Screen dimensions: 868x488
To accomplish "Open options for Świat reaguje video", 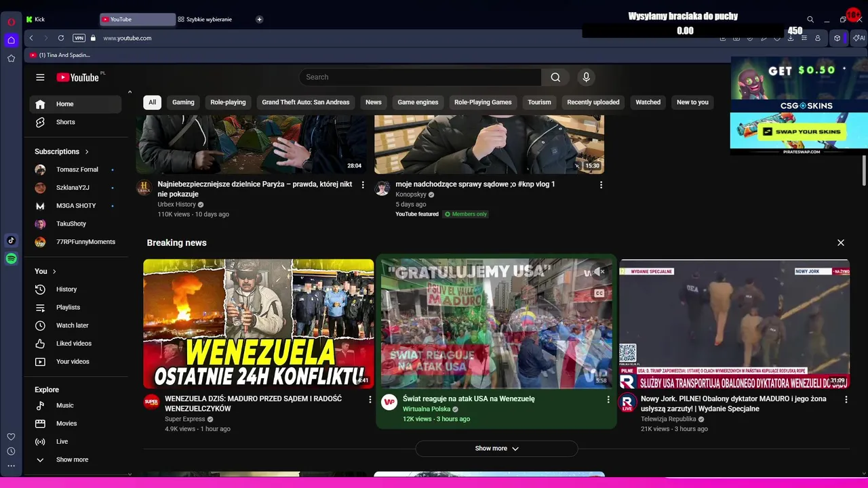I will pyautogui.click(x=608, y=399).
